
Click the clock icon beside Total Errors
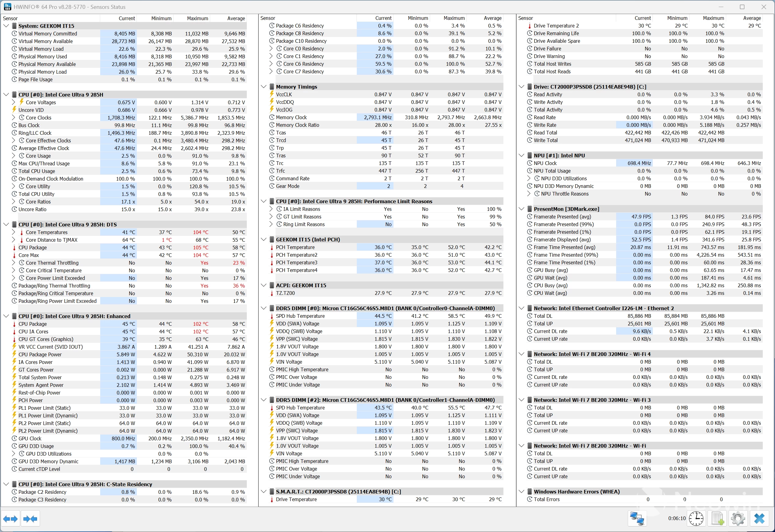(530, 499)
